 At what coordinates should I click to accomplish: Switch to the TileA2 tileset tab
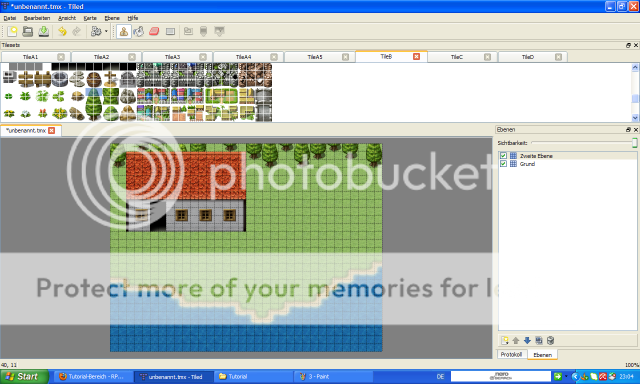[x=101, y=57]
